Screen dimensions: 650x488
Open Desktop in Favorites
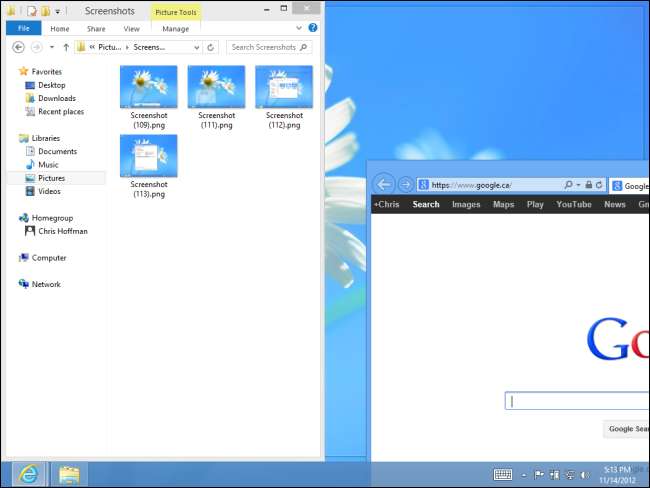tap(52, 85)
